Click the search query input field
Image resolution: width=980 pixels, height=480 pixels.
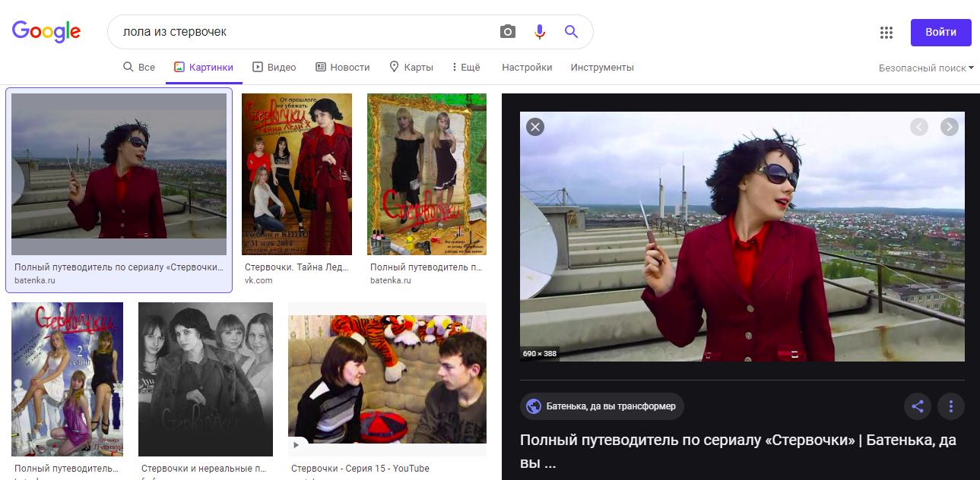tap(304, 32)
